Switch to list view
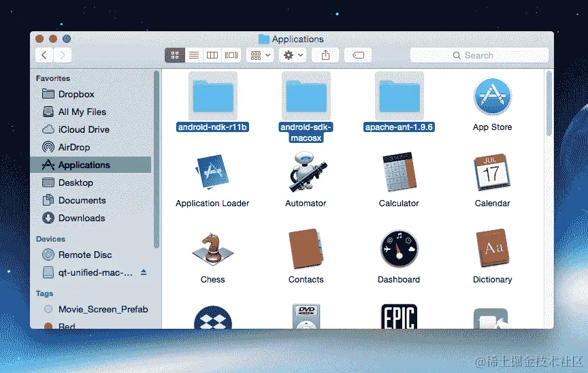This screenshot has width=588, height=373. (194, 56)
